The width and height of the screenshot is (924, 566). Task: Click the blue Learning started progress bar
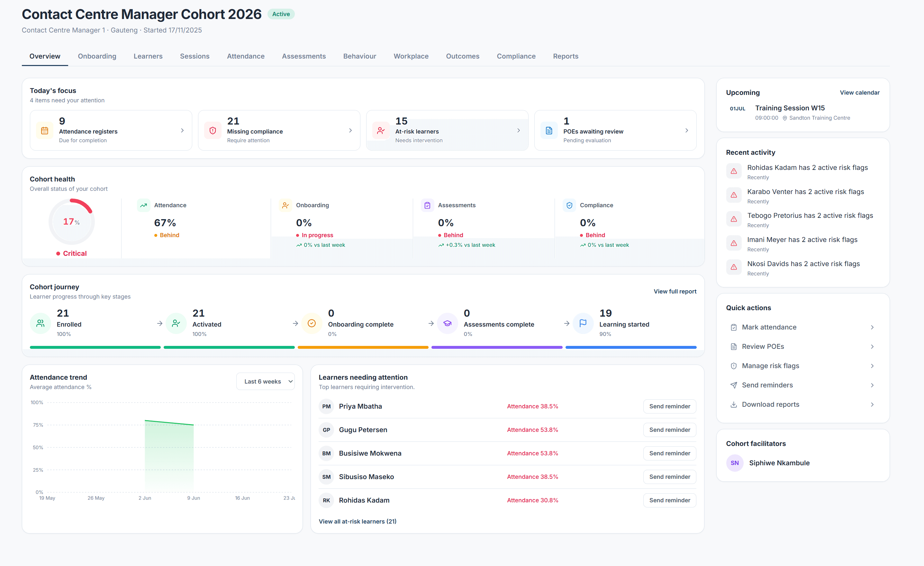[x=631, y=348]
